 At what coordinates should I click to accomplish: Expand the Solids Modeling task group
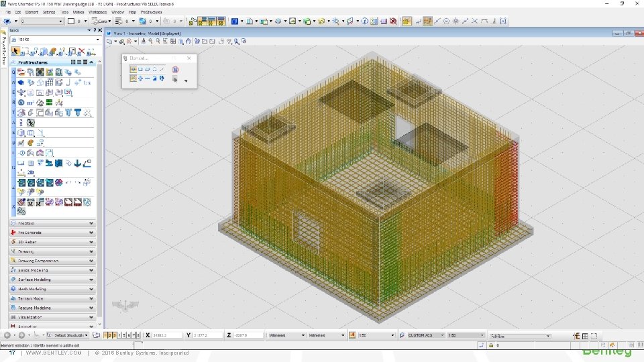point(52,270)
